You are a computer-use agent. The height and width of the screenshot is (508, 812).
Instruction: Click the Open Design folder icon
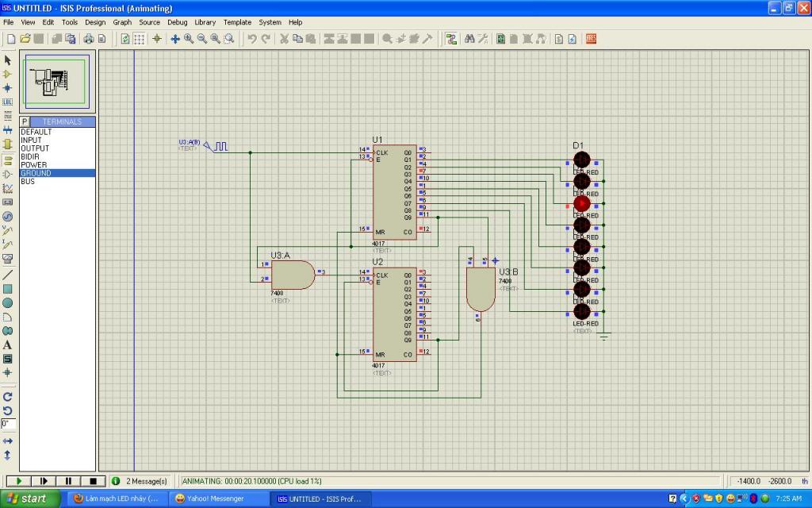coord(25,39)
